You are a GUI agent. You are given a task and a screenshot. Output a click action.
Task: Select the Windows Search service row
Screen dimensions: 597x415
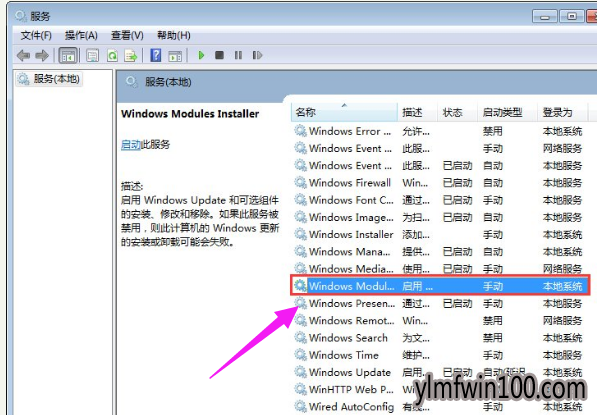click(440, 338)
